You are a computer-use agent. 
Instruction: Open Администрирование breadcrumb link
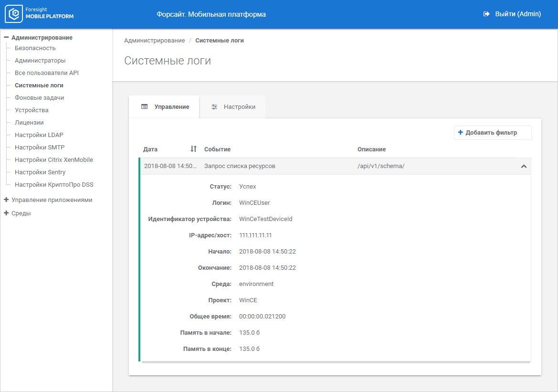(154, 41)
